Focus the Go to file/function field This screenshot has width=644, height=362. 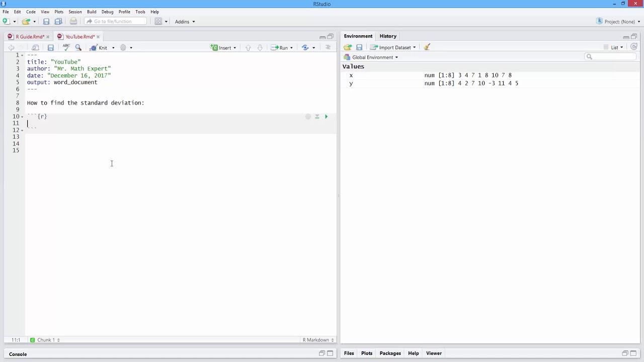[x=115, y=21]
